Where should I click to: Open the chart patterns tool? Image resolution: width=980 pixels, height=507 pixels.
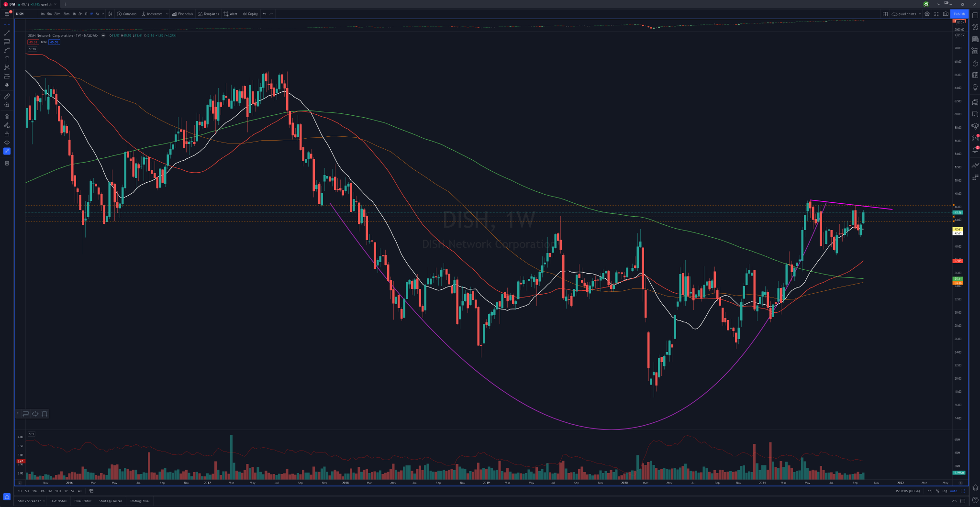[x=7, y=67]
